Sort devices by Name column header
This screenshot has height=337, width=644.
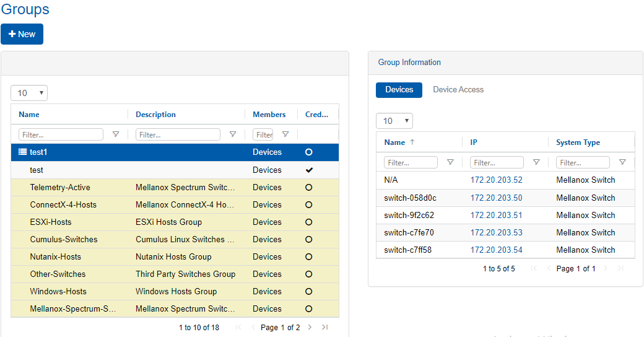(394, 142)
